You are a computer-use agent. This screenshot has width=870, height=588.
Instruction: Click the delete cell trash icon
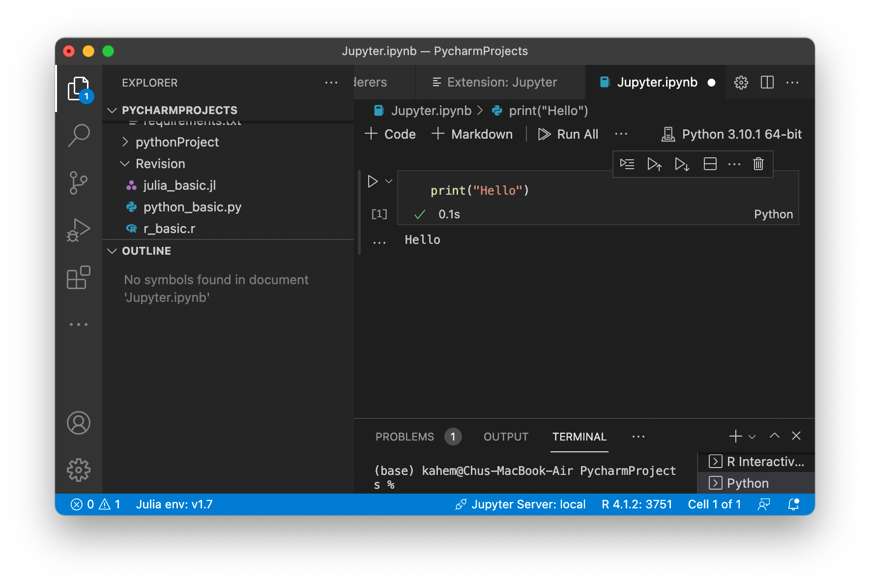click(758, 164)
